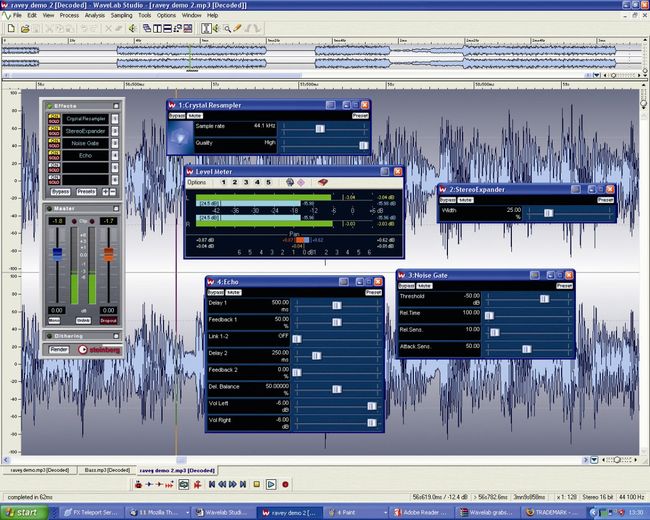The image size is (650, 520).
Task: Select the pencil draw tool
Action: pos(238,28)
